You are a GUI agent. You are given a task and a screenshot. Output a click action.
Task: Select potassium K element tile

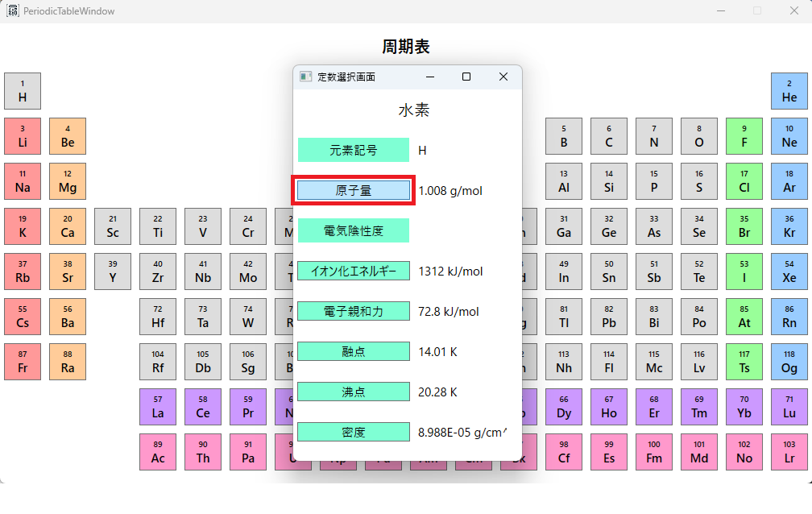[x=23, y=226]
